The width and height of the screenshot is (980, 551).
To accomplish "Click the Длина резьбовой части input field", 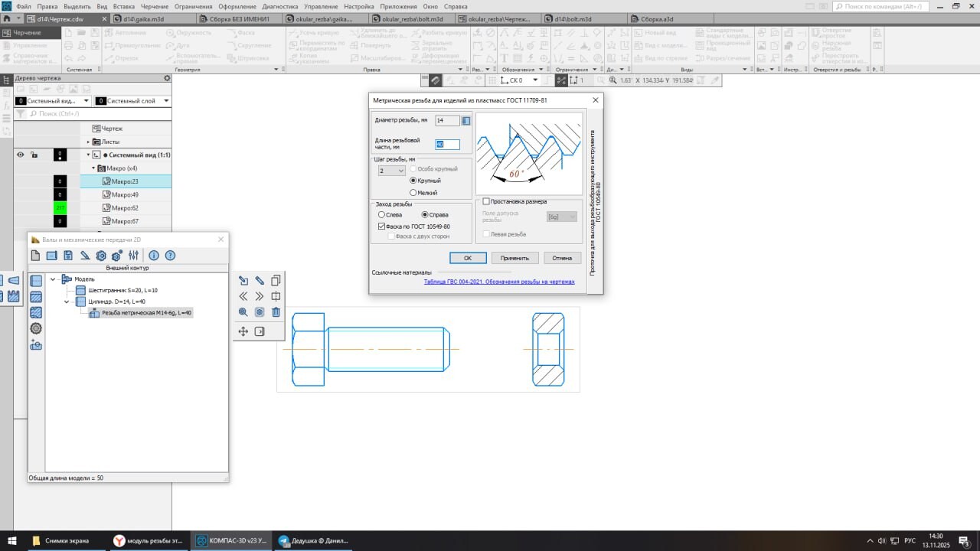I will point(447,145).
